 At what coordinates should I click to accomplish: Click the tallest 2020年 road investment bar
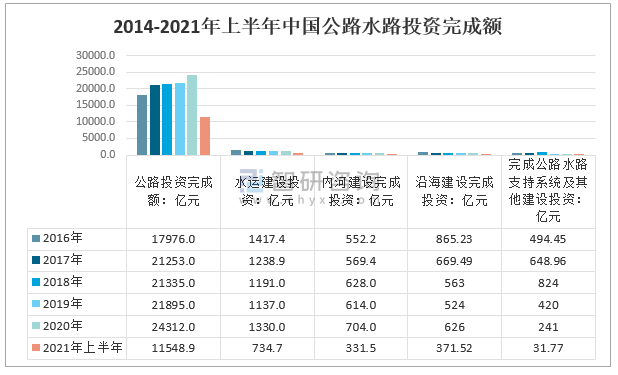tap(192, 115)
